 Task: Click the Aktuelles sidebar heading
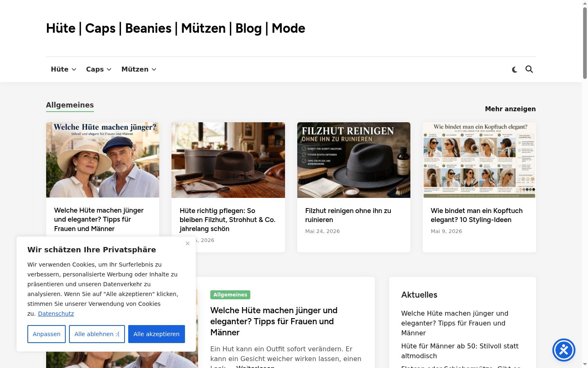(x=419, y=295)
